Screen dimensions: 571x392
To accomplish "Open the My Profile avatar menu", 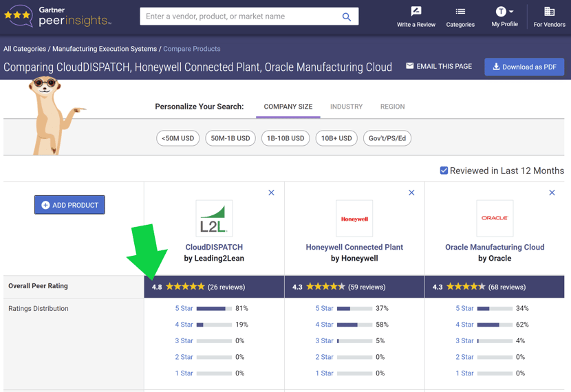I will tap(504, 12).
